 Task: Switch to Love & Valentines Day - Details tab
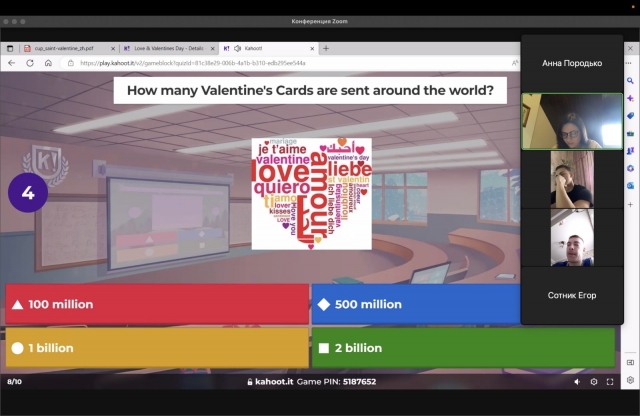[169, 48]
